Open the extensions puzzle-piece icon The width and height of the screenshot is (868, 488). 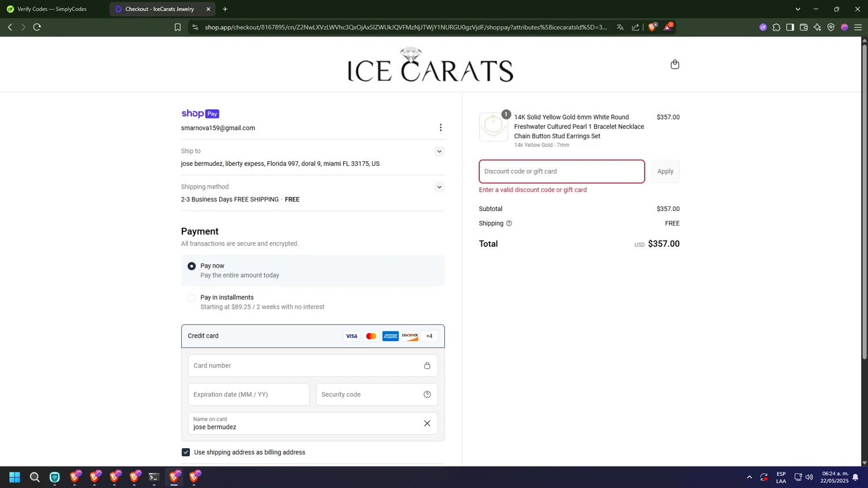tap(777, 27)
